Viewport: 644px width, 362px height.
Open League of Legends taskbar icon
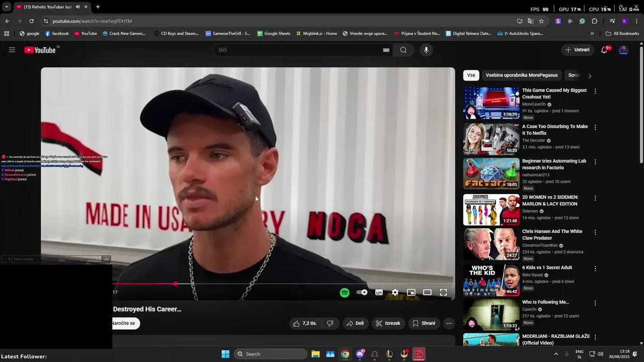click(389, 354)
